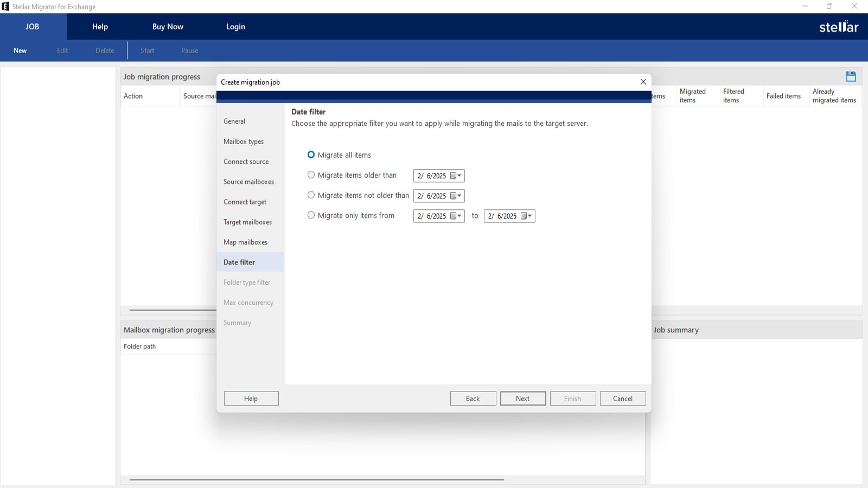Open calendar for not older than date
868x488 pixels.
(456, 196)
